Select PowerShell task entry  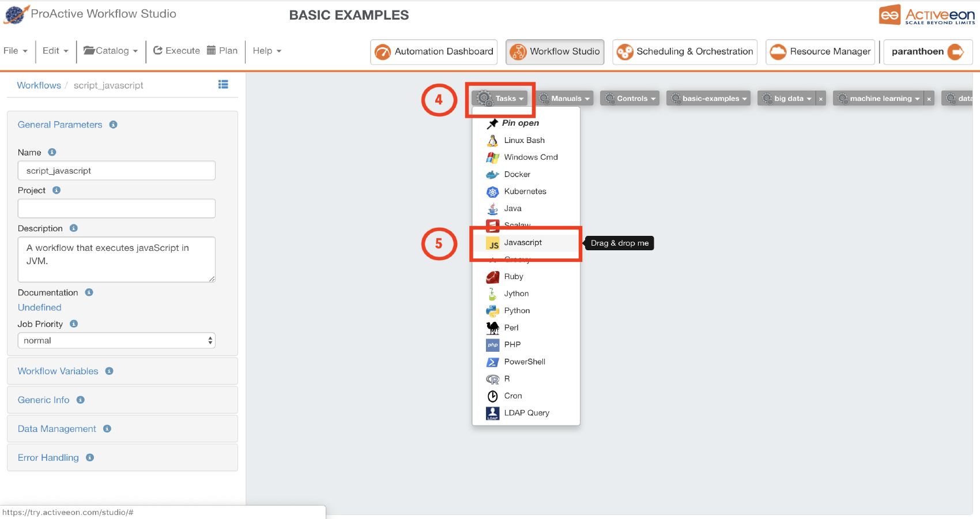(x=526, y=362)
